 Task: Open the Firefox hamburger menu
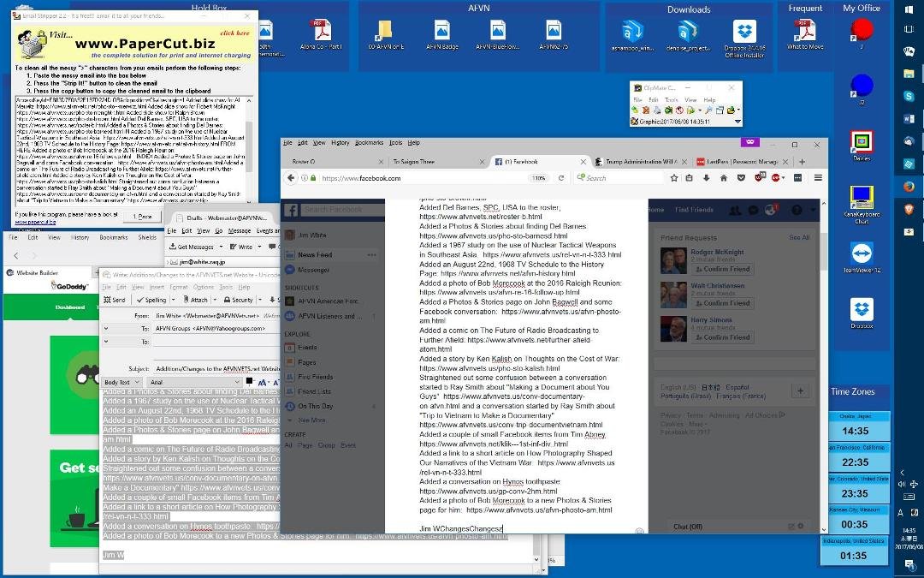[x=818, y=177]
